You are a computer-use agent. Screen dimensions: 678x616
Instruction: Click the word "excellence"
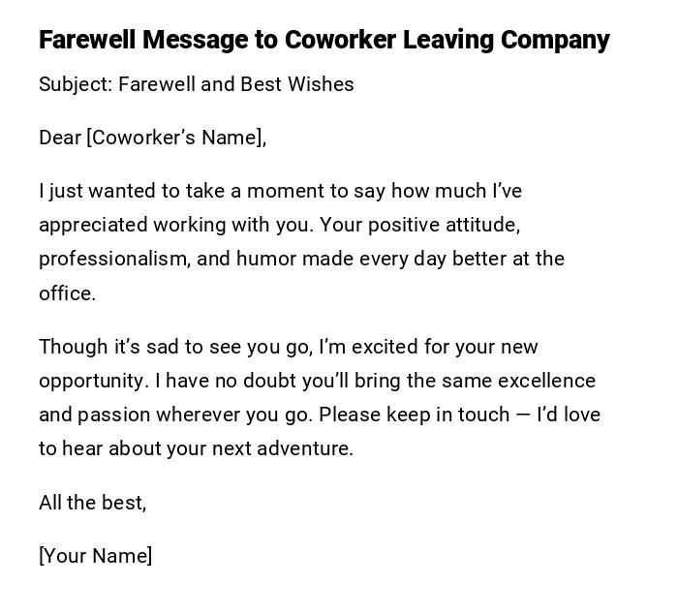pyautogui.click(x=542, y=381)
